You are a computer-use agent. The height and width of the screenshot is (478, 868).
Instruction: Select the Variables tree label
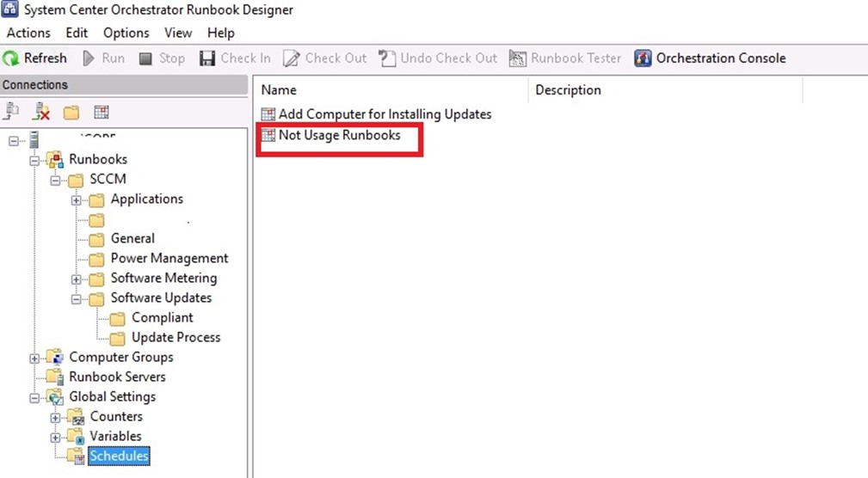(115, 437)
